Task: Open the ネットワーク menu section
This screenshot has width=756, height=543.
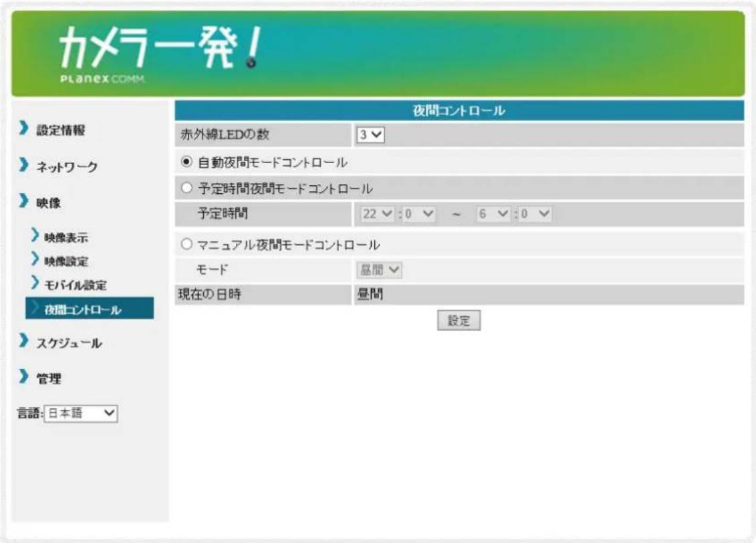Action: click(67, 167)
